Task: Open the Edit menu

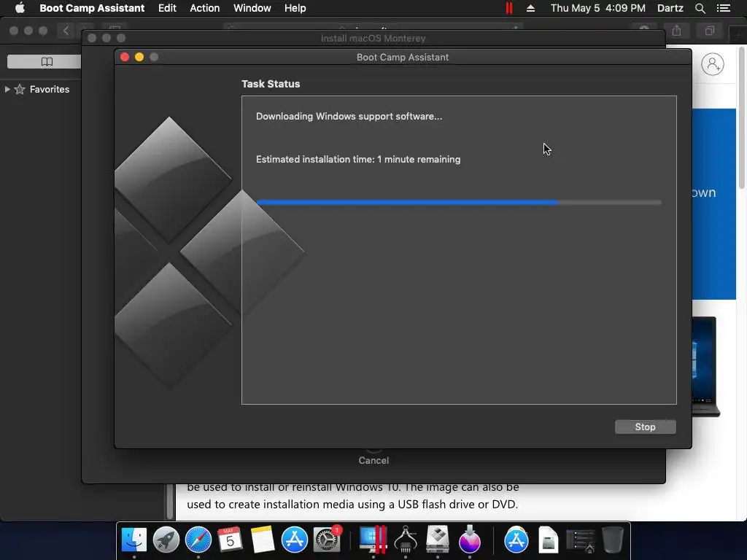Action: [167, 8]
